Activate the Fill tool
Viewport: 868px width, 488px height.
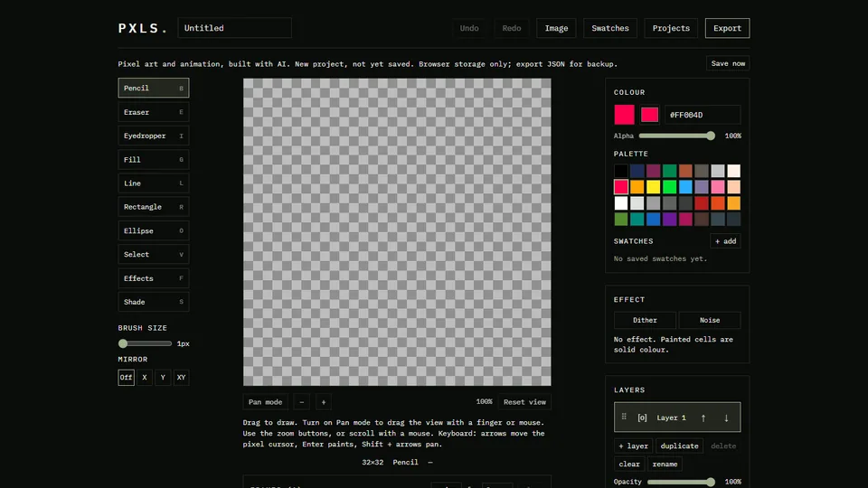point(154,159)
